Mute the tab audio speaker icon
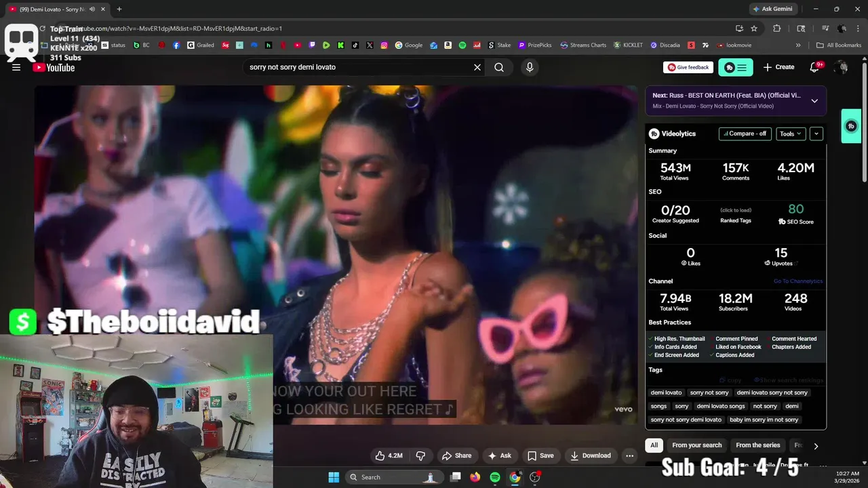This screenshot has width=868, height=488. pyautogui.click(x=92, y=9)
